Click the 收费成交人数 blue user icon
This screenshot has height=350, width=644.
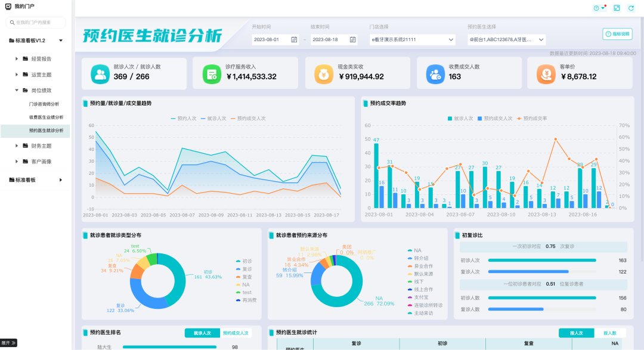point(435,75)
